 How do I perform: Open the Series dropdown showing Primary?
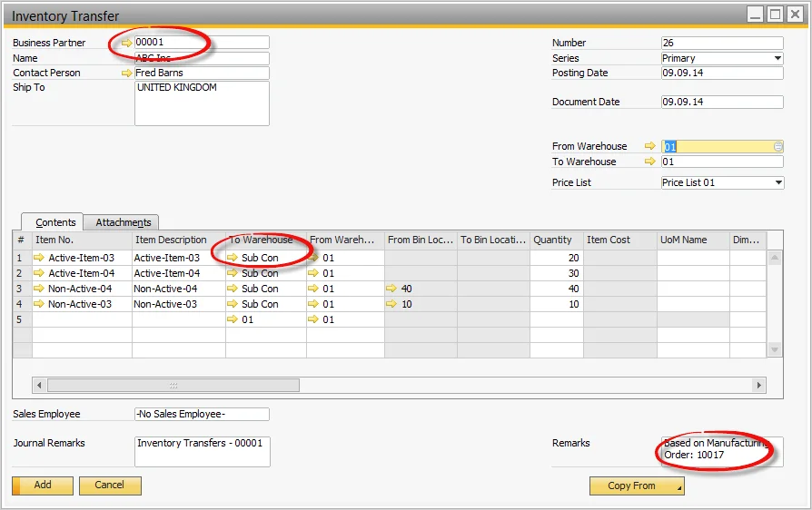tap(777, 58)
